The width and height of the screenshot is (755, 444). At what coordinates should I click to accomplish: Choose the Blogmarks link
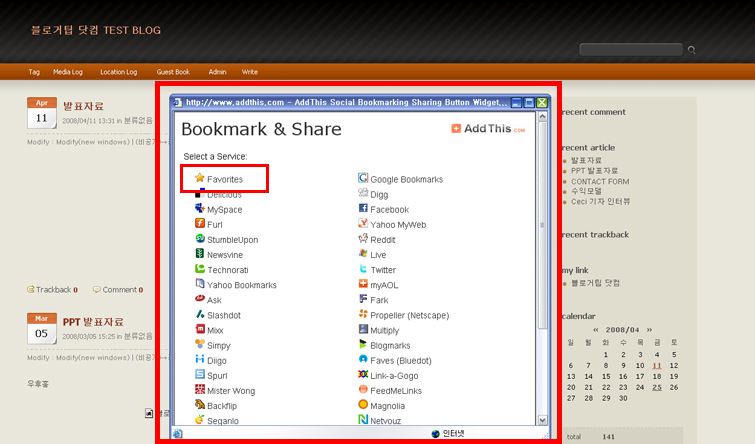click(390, 346)
